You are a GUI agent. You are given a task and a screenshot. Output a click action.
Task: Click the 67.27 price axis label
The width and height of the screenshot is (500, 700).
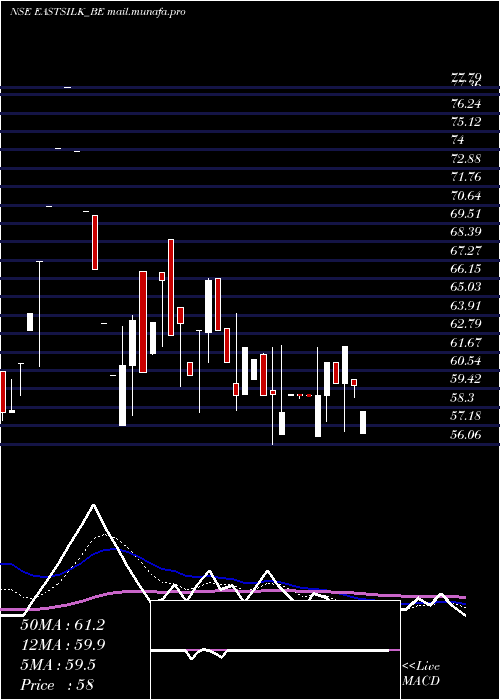[466, 250]
